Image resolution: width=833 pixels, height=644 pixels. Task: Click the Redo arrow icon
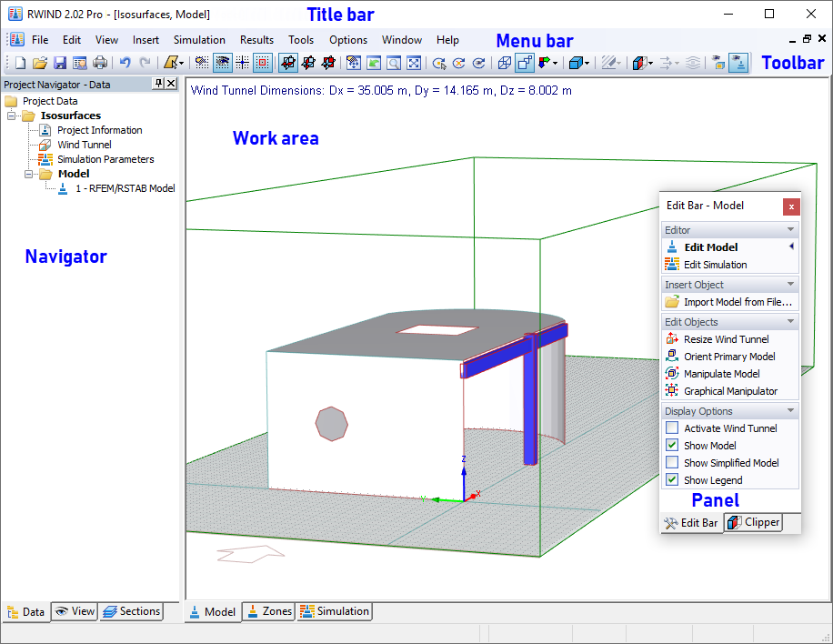145,63
